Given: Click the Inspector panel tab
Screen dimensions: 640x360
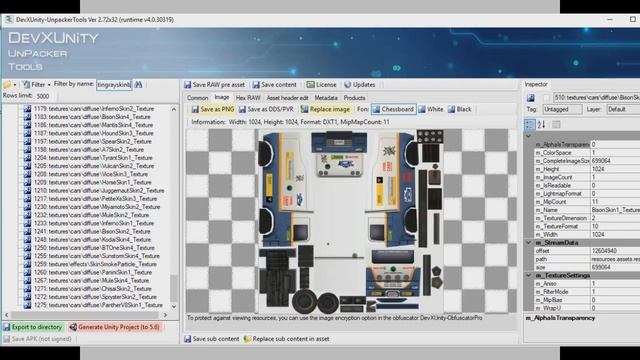Looking at the screenshot, I should point(536,84).
